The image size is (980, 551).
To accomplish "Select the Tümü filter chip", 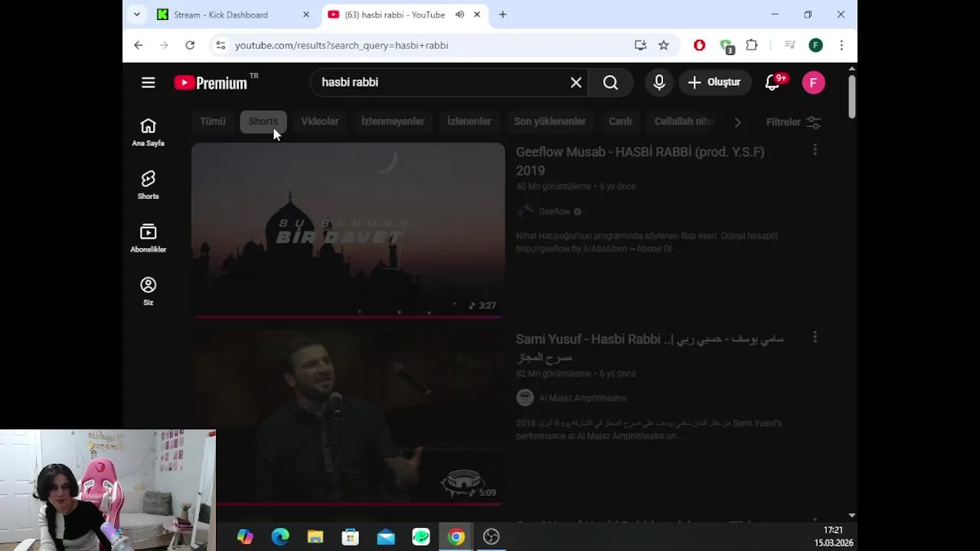I will [213, 122].
